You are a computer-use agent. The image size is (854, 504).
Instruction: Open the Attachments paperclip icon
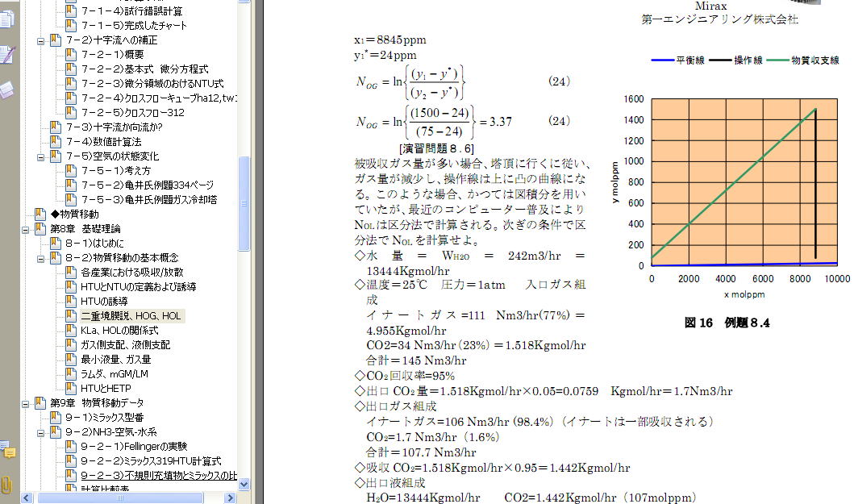(x=6, y=485)
